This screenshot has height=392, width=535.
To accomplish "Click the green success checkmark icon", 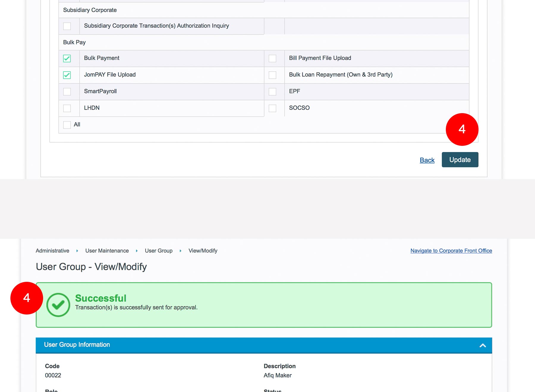I will [x=58, y=305].
